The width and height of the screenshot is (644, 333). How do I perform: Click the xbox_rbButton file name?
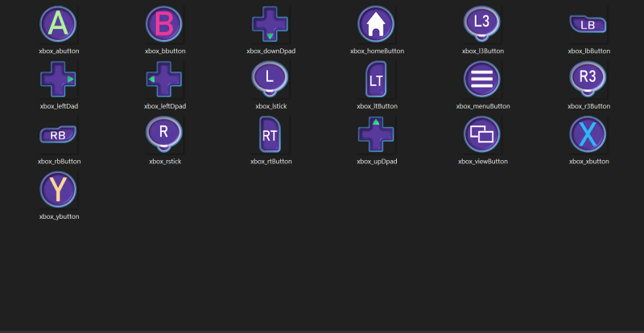pyautogui.click(x=59, y=162)
